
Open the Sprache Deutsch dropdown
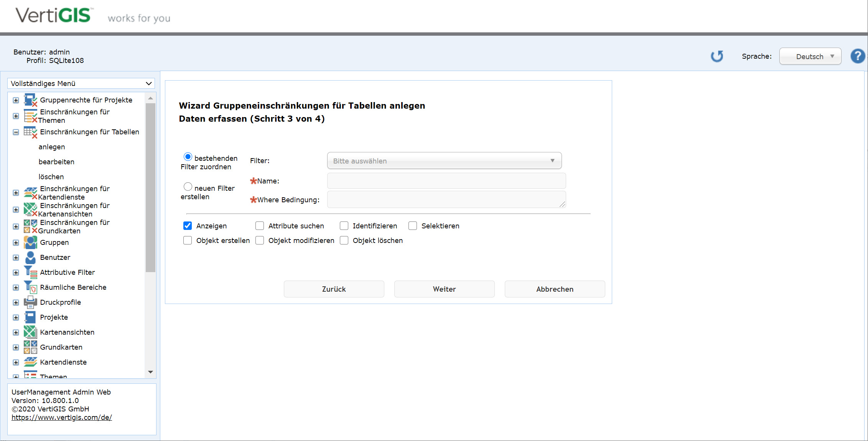coord(810,56)
